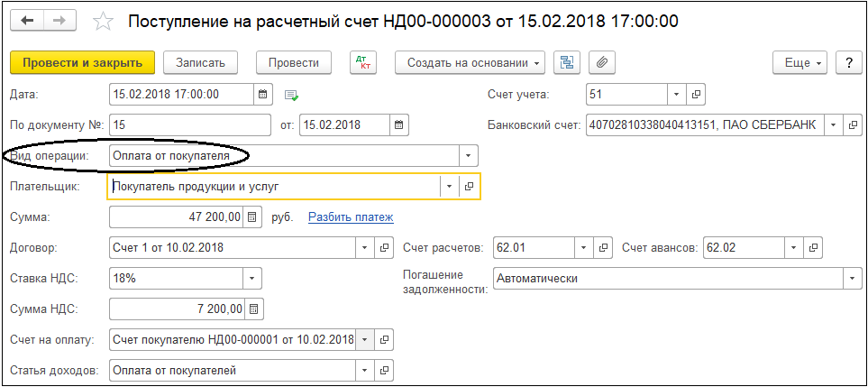Expand the Счет учета dropdown

pyautogui.click(x=677, y=94)
